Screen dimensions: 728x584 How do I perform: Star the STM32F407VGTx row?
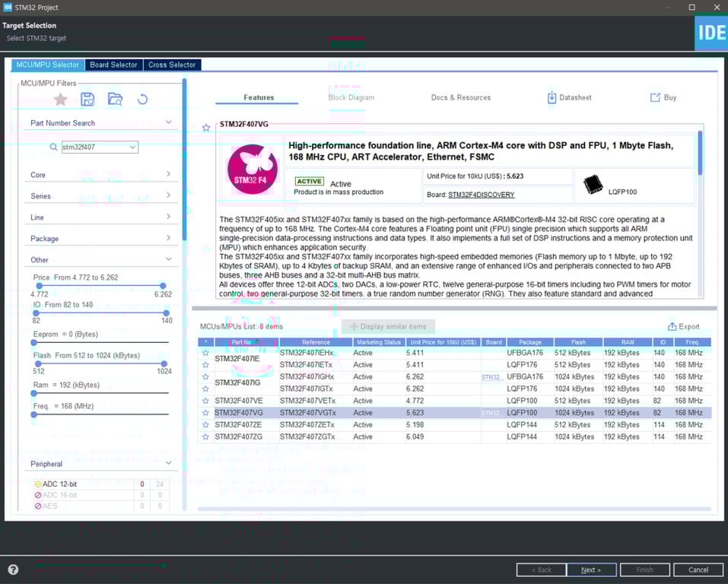205,413
